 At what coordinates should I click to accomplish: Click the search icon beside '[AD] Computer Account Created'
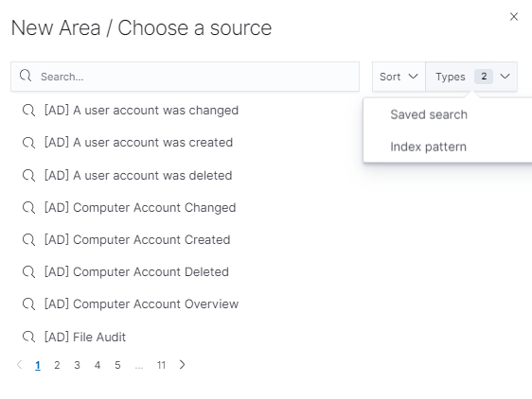(28, 240)
